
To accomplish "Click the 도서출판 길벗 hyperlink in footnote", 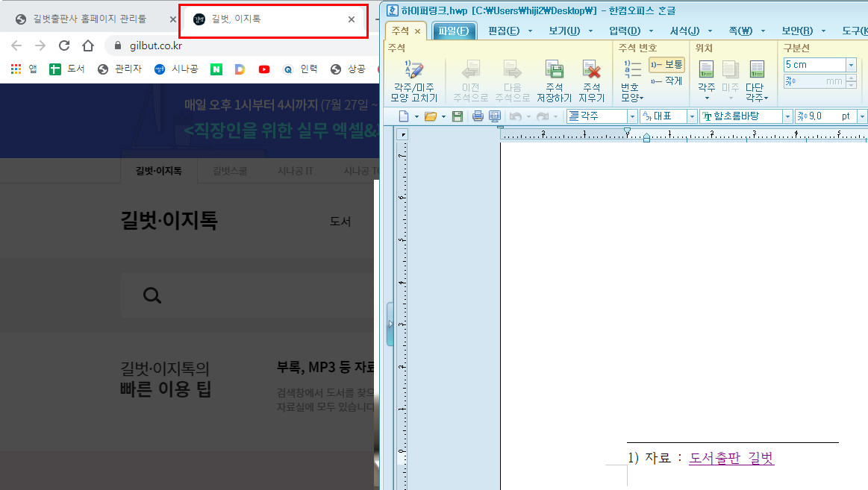I will (x=731, y=458).
